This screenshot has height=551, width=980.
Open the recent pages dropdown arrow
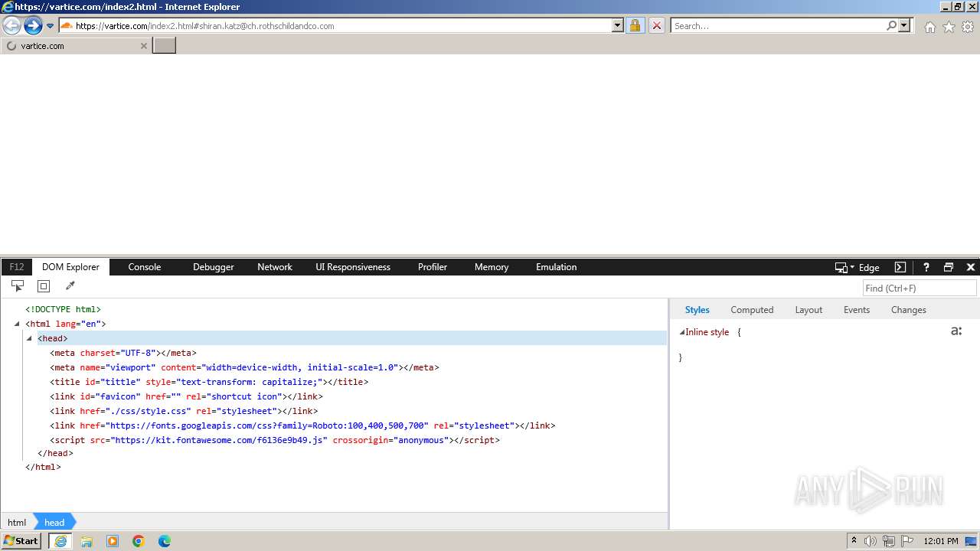(x=51, y=26)
